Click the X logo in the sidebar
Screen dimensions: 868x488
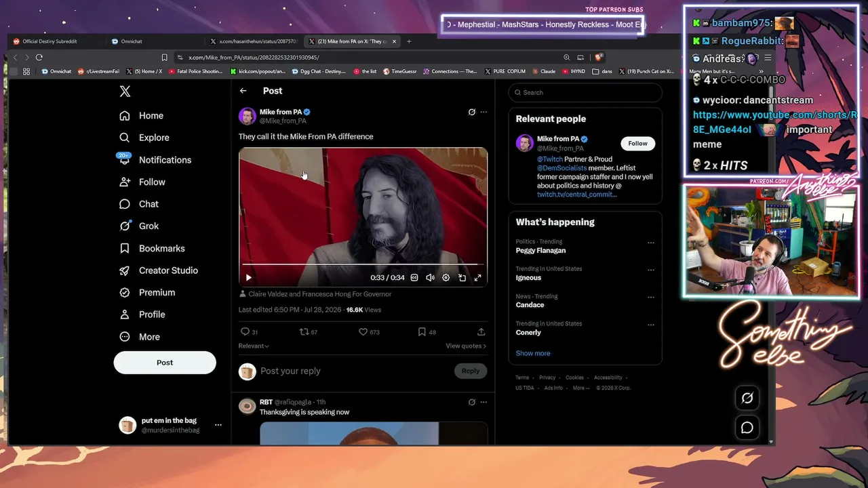[125, 91]
